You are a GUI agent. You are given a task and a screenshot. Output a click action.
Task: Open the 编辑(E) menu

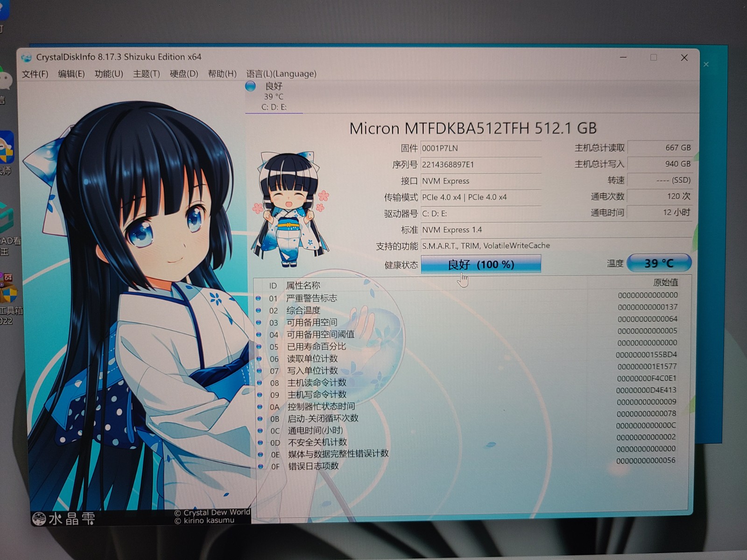(x=71, y=74)
